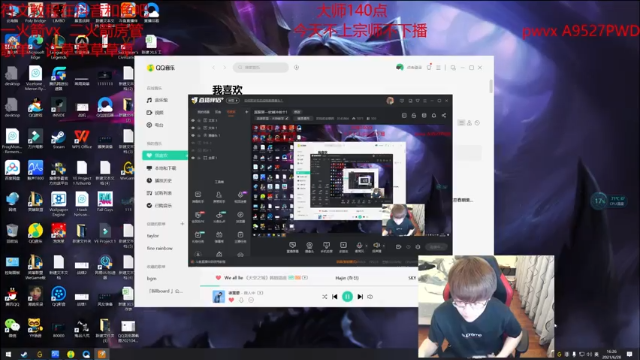Go back in QQ Music navigation
The width and height of the screenshot is (640, 360).
(x=213, y=67)
